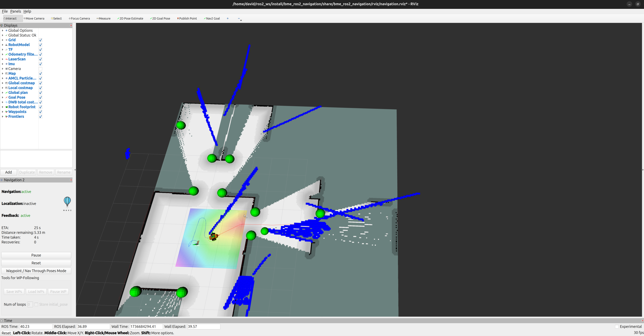This screenshot has width=644, height=336.
Task: Expand the Waypoints display entry
Action: pos(3,112)
